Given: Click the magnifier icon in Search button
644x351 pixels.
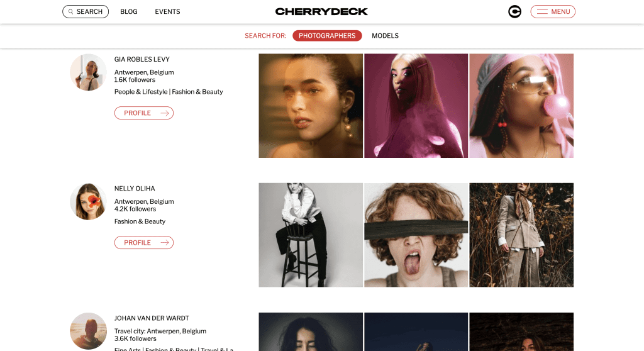Looking at the screenshot, I should click(70, 11).
